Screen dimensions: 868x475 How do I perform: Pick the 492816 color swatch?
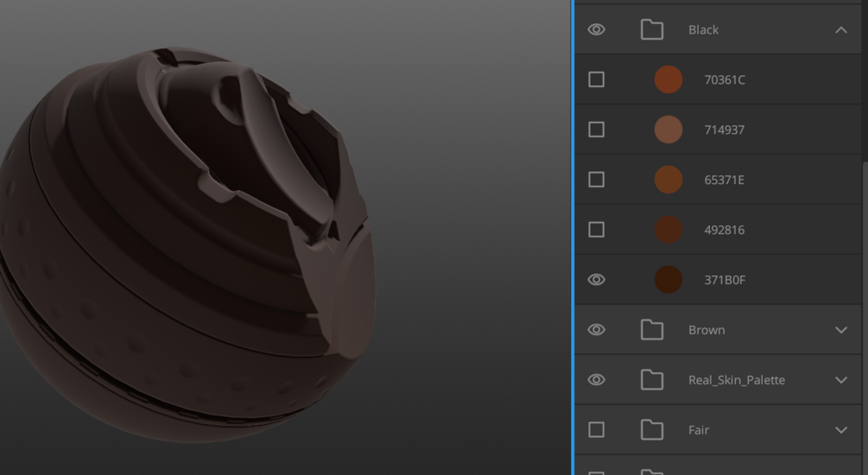point(668,230)
